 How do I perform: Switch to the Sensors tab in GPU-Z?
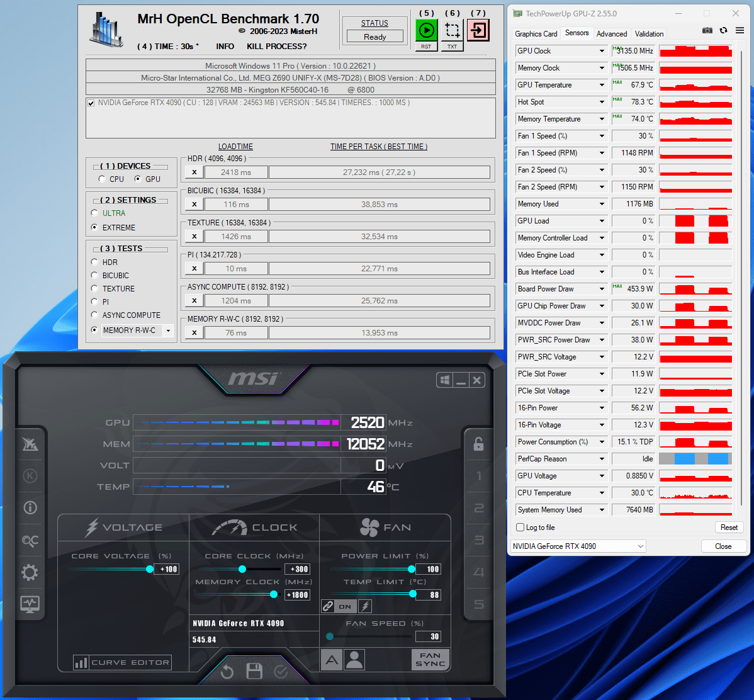tap(577, 33)
